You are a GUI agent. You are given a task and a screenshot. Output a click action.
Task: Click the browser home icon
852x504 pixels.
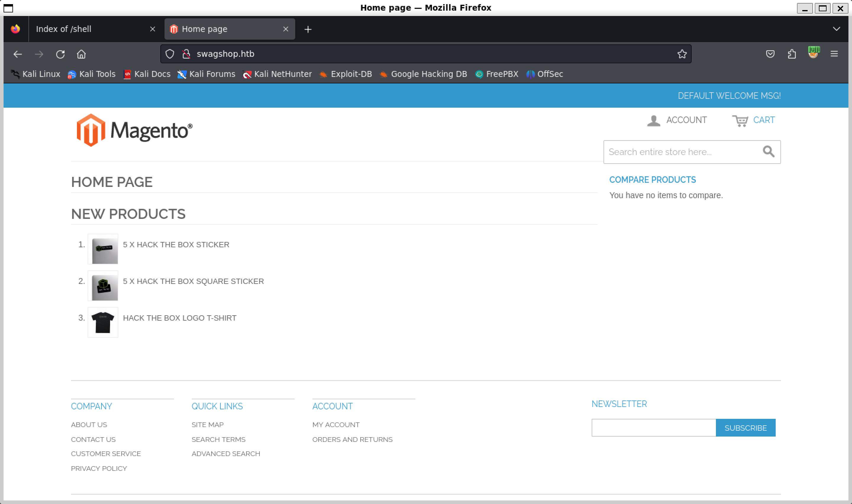(81, 54)
